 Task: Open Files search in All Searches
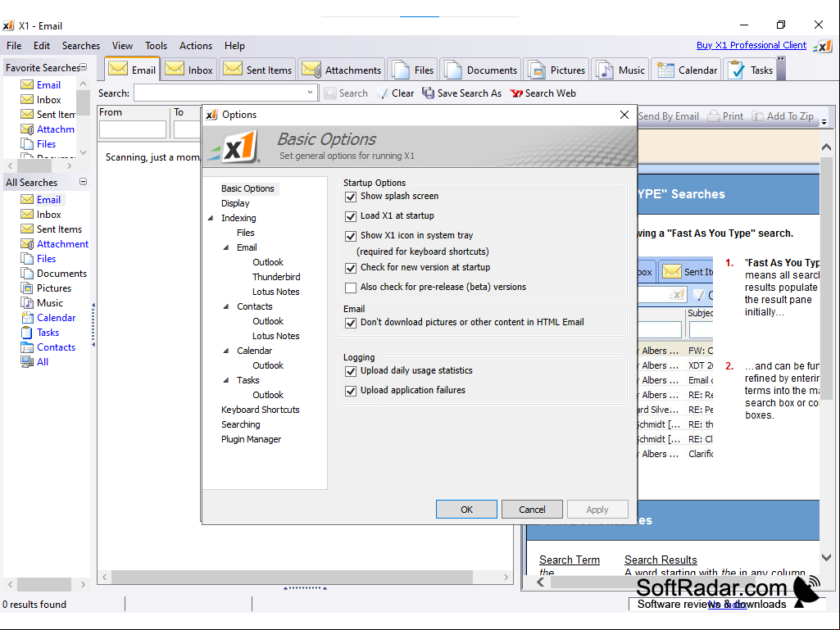tap(38, 259)
